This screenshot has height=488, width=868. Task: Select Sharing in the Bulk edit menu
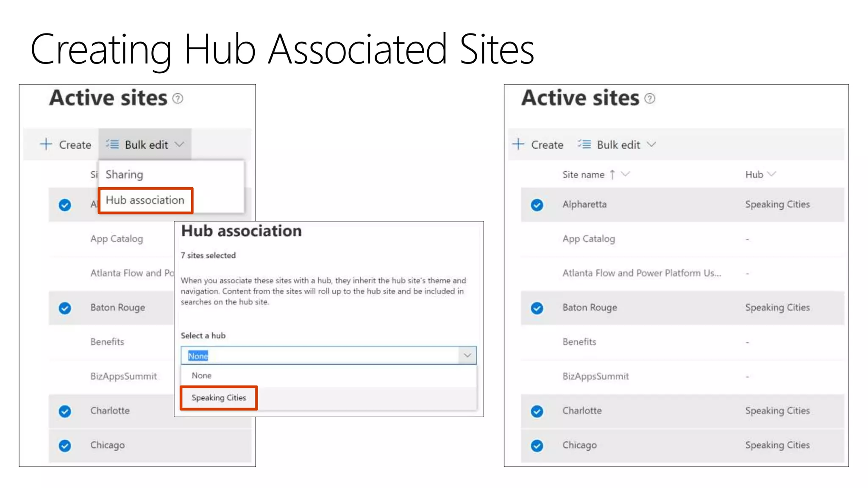coord(124,175)
